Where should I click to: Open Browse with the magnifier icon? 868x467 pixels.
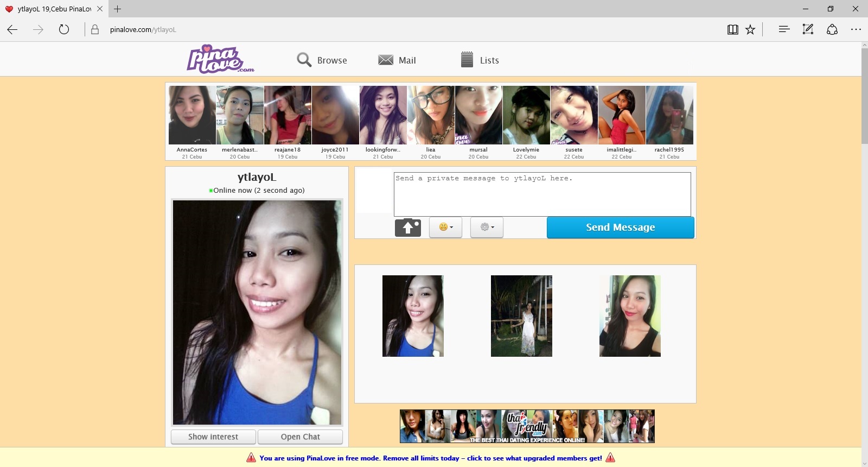pos(304,60)
